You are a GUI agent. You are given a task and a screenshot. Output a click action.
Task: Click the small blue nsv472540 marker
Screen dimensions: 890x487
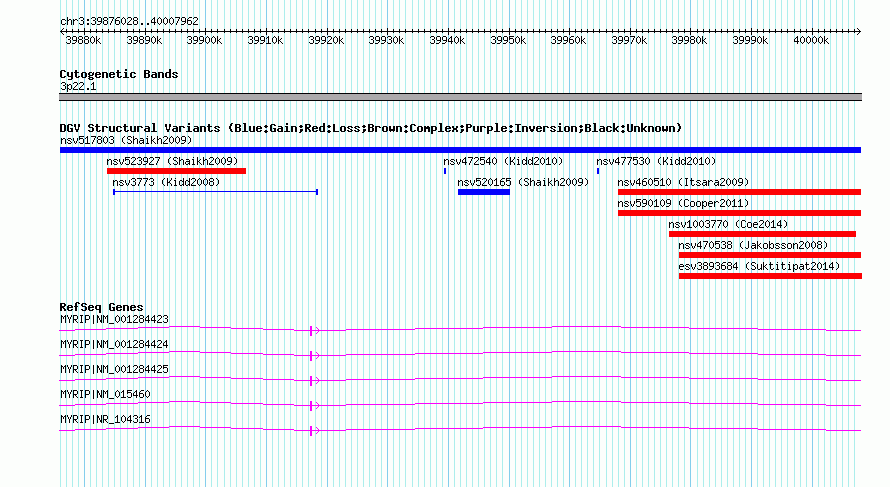click(445, 171)
